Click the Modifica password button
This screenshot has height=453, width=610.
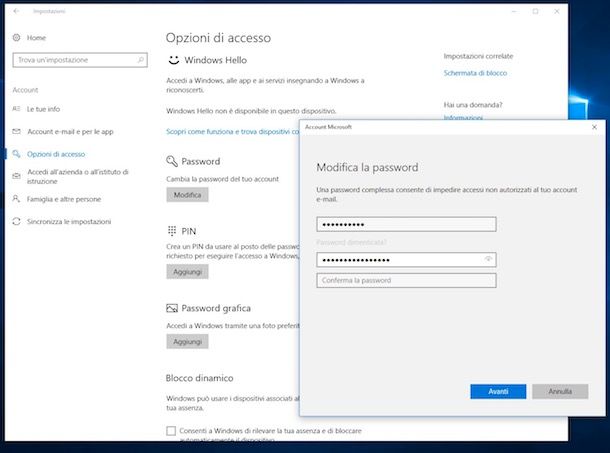point(188,195)
